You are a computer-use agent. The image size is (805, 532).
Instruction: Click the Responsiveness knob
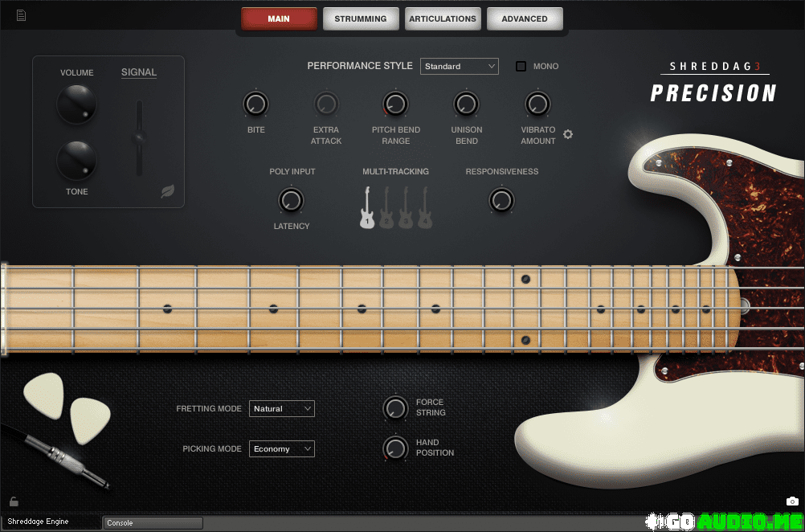(x=501, y=200)
